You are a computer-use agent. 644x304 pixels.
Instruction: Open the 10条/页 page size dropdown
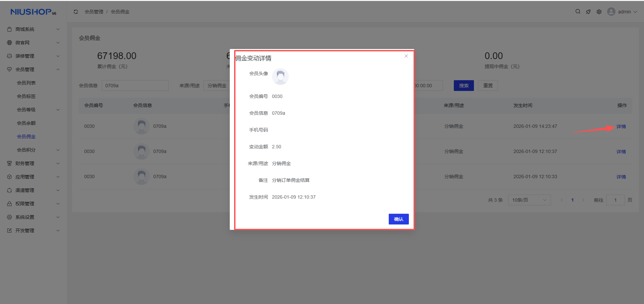tap(529, 200)
